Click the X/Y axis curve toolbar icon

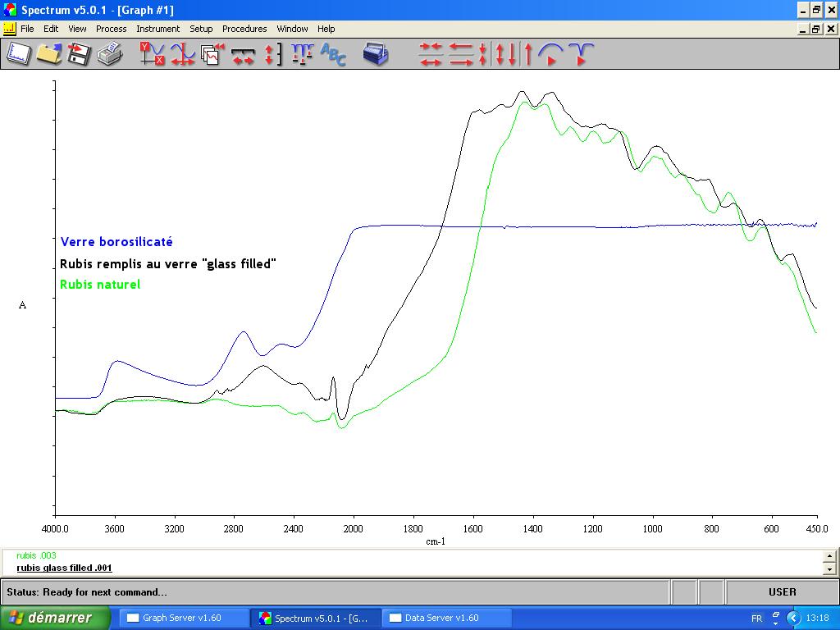click(x=152, y=54)
